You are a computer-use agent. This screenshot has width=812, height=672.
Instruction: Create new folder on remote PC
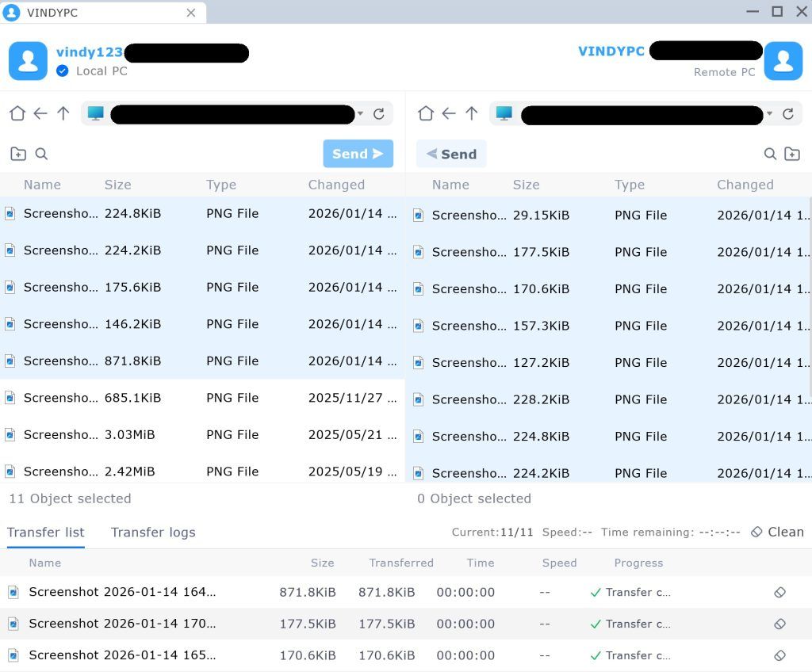(x=792, y=154)
